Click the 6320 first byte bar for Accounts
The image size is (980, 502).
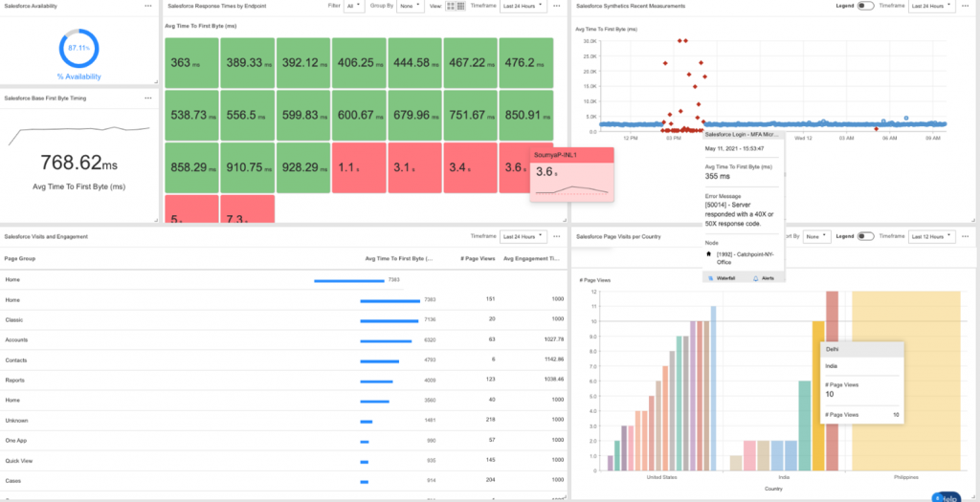[x=386, y=341]
